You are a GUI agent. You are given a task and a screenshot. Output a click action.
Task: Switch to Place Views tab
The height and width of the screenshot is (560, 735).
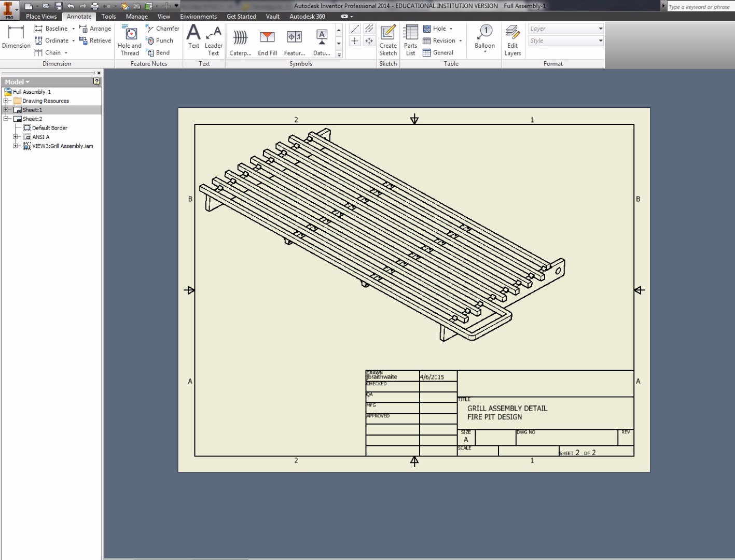click(x=41, y=17)
